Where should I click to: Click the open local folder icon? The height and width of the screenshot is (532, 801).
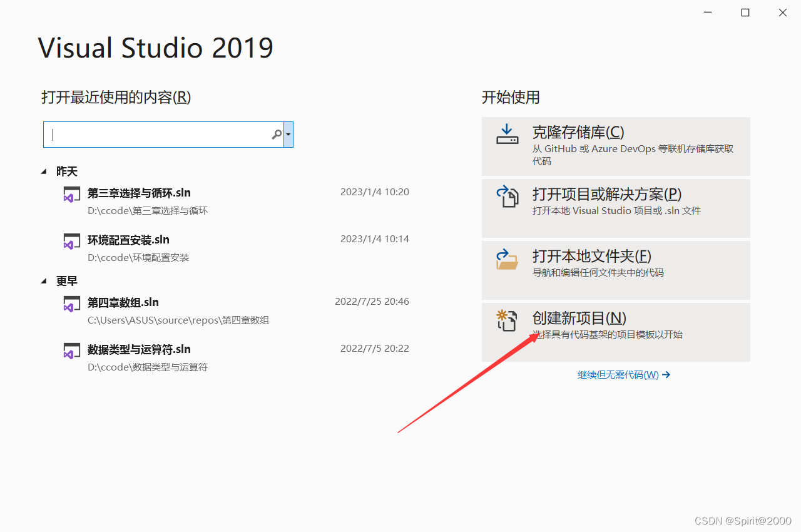click(x=508, y=258)
